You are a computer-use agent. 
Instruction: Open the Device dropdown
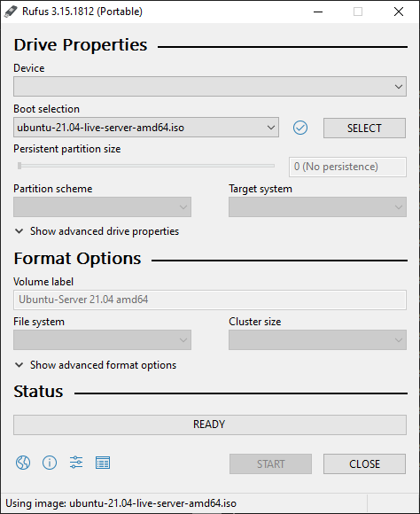(x=210, y=87)
